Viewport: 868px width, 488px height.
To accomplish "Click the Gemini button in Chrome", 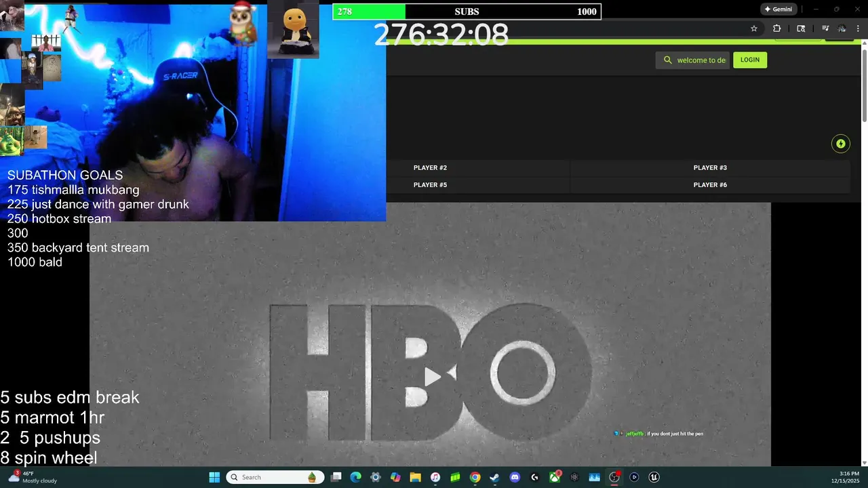I will (778, 9).
